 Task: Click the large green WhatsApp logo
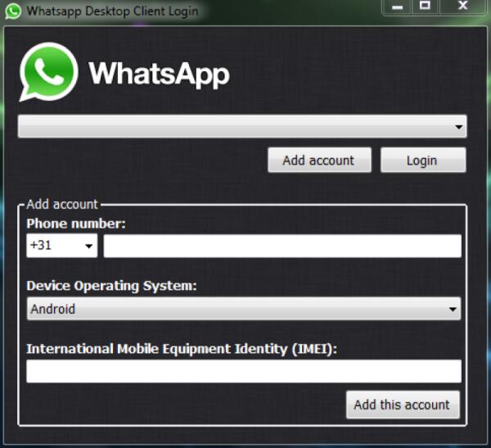tap(49, 72)
